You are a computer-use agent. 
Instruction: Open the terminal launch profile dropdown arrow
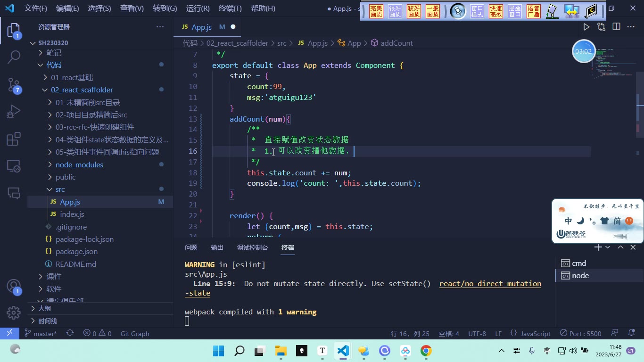(x=608, y=247)
